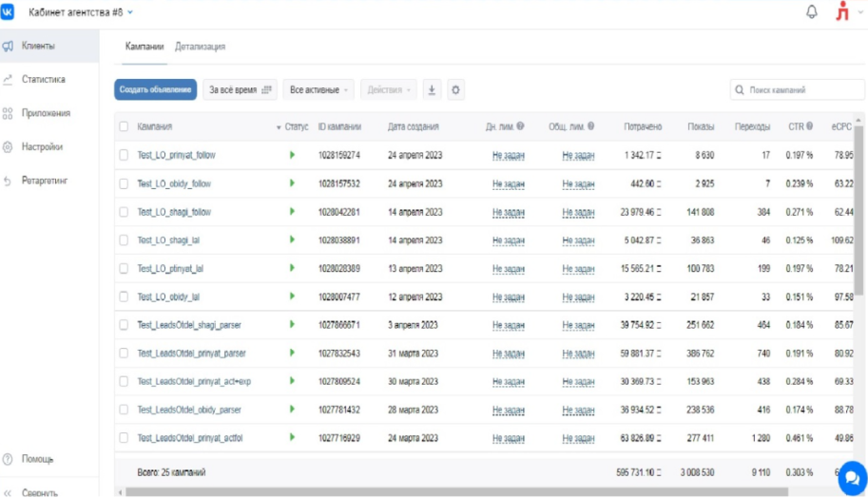Check the Test_LO_prinyat_follow campaign checkbox
The height and width of the screenshot is (498, 868).
[124, 156]
